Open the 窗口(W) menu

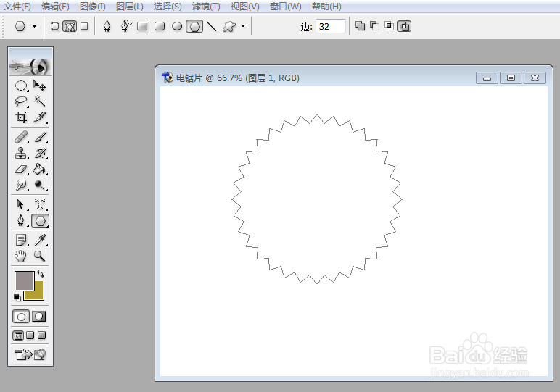[x=286, y=7]
